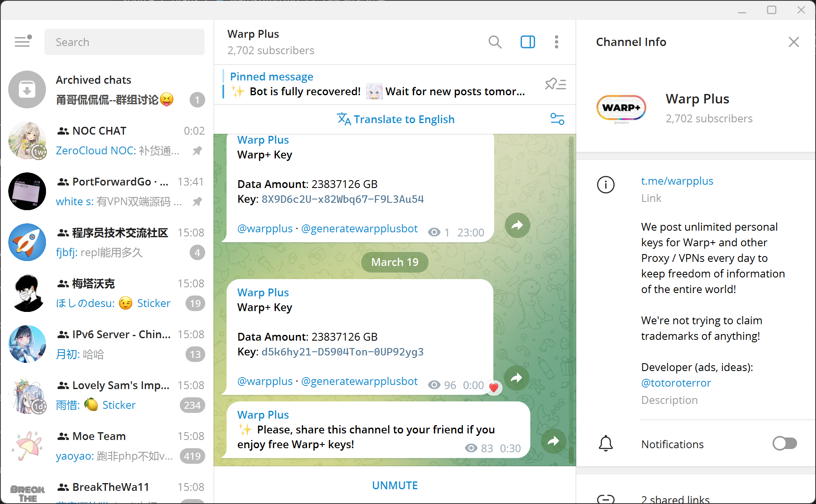Image resolution: width=816 pixels, height=504 pixels.
Task: Click Translate to English
Action: point(396,119)
